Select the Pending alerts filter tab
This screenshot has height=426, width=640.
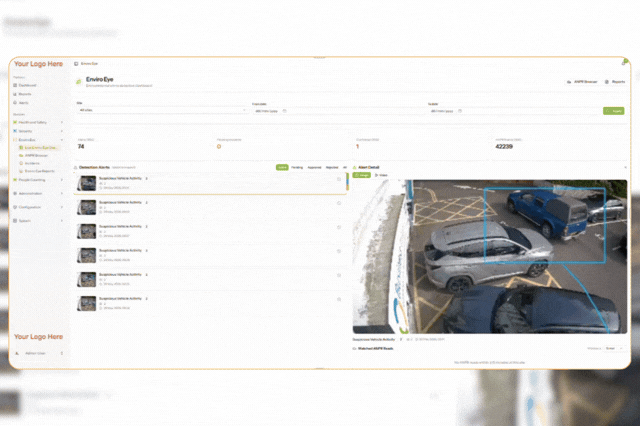[x=297, y=167]
